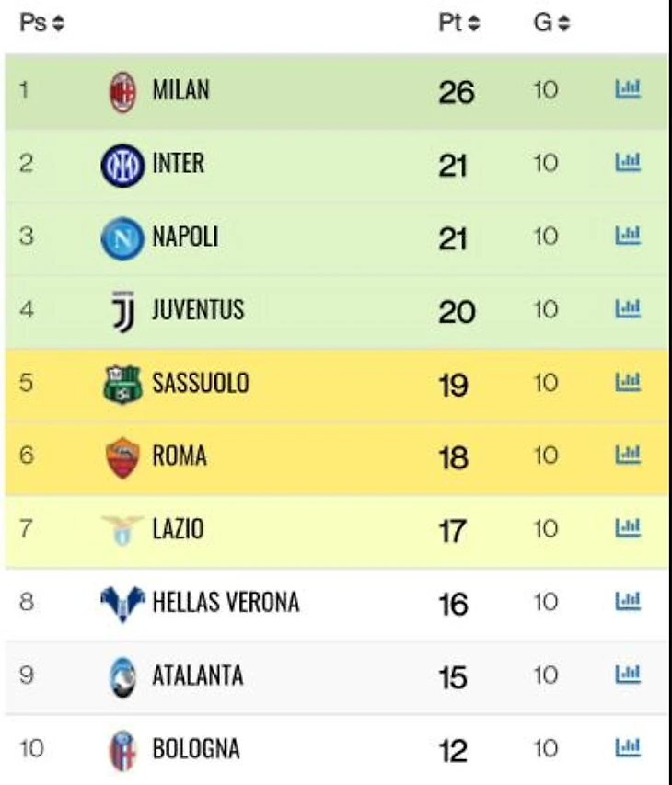Image resolution: width=672 pixels, height=785 pixels.
Task: Sort table by Ps position column
Action: point(41,24)
